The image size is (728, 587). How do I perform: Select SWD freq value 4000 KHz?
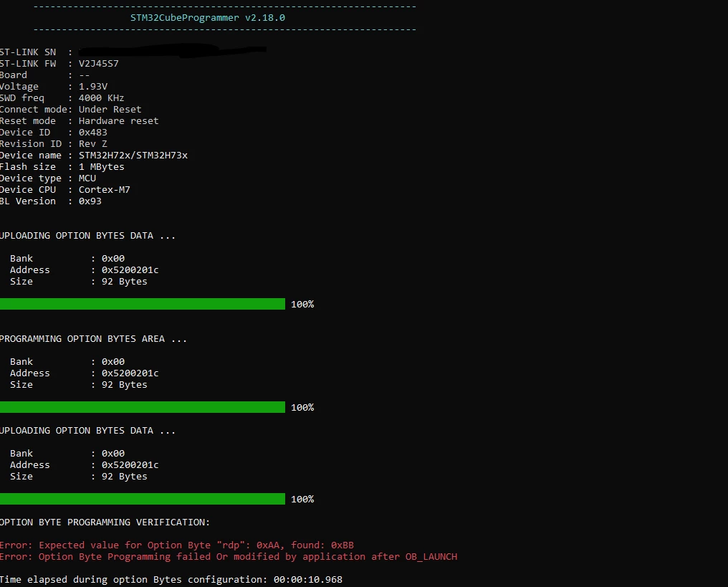coord(101,98)
